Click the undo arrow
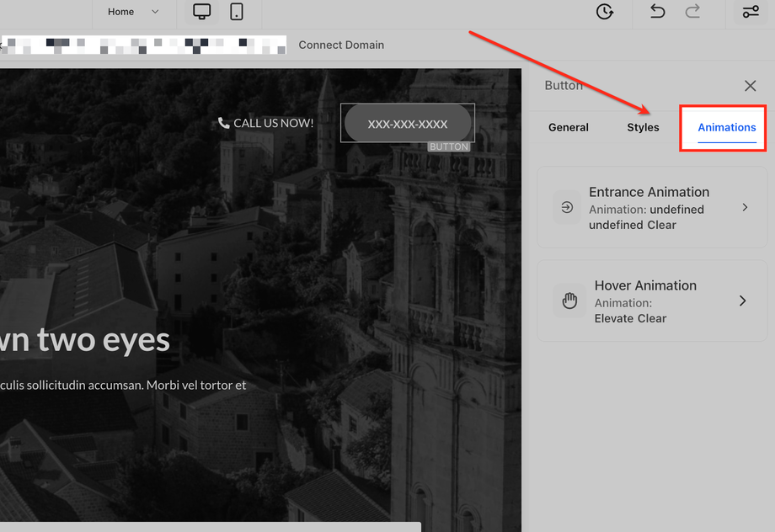The image size is (775, 532). 657,12
